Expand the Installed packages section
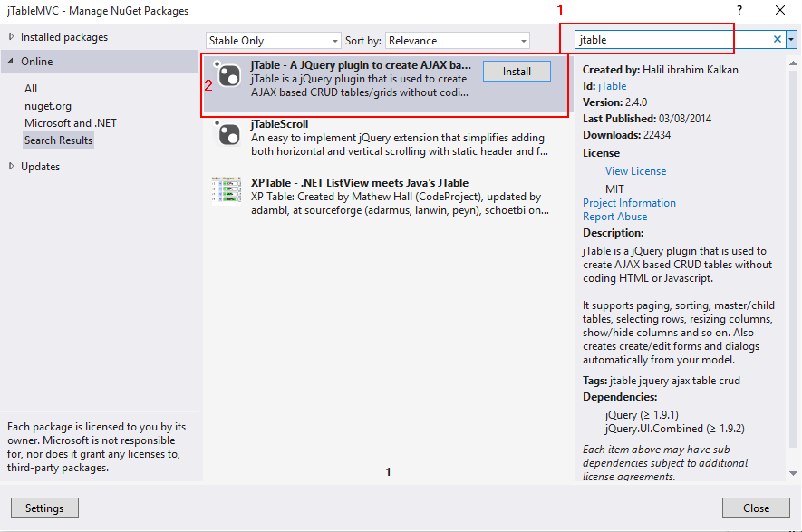The image size is (802, 532). pos(11,37)
